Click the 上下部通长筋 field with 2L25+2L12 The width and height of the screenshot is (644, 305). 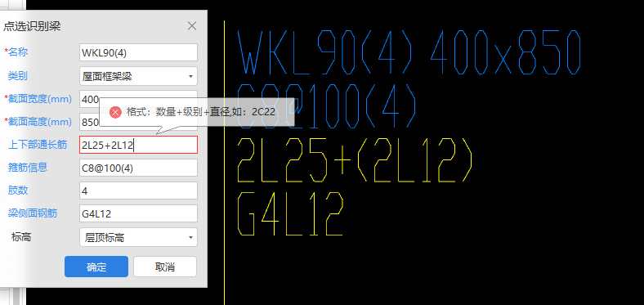tap(138, 145)
